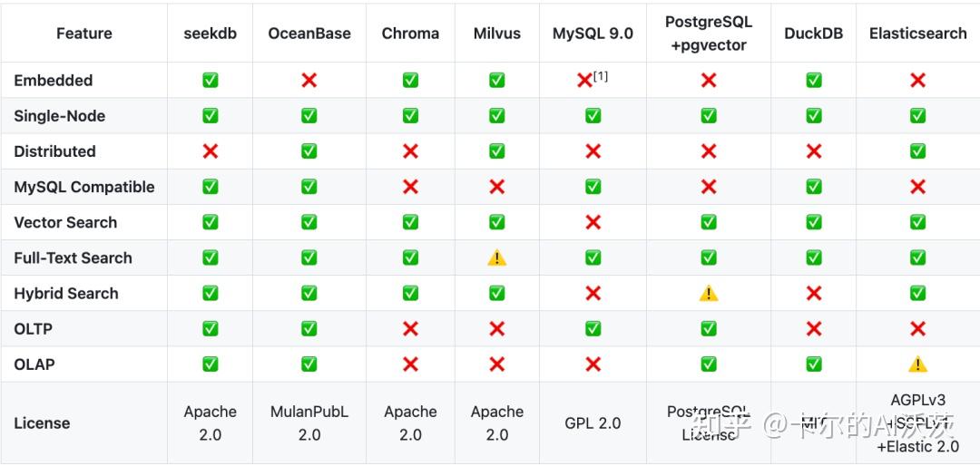
Task: Click the Elasticsearch column header
Action: click(917, 34)
